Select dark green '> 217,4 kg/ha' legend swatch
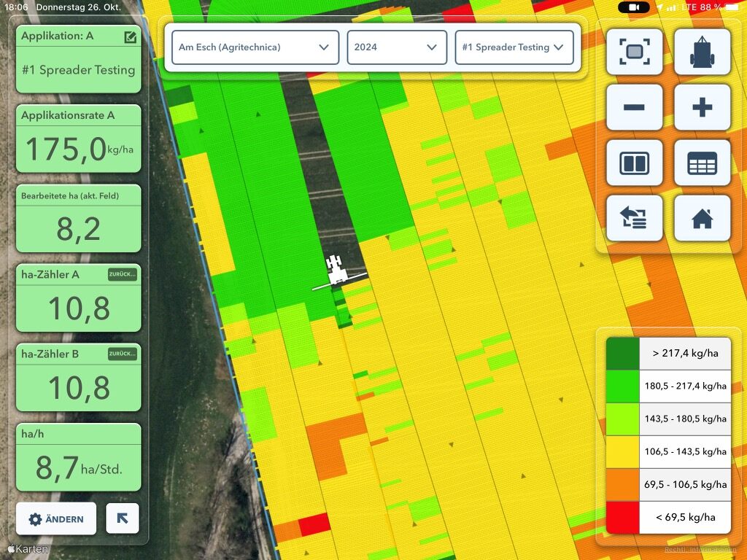Viewport: 747px width, 560px height. [x=622, y=354]
